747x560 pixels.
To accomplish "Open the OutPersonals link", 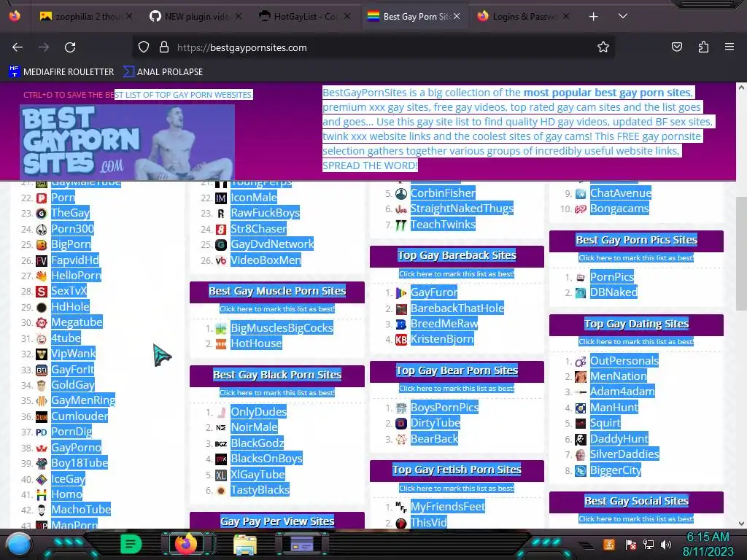I will click(624, 360).
